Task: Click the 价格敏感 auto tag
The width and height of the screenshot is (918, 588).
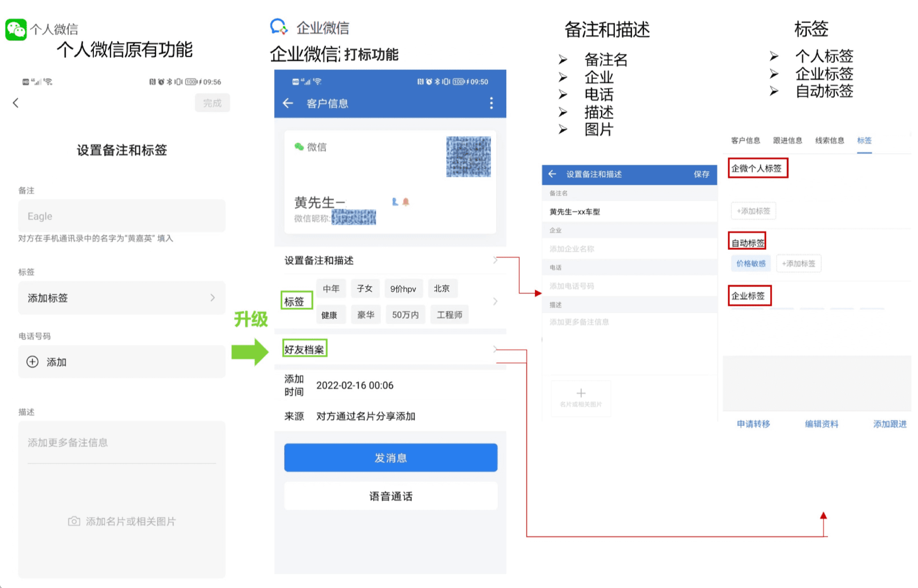Action: click(x=751, y=264)
